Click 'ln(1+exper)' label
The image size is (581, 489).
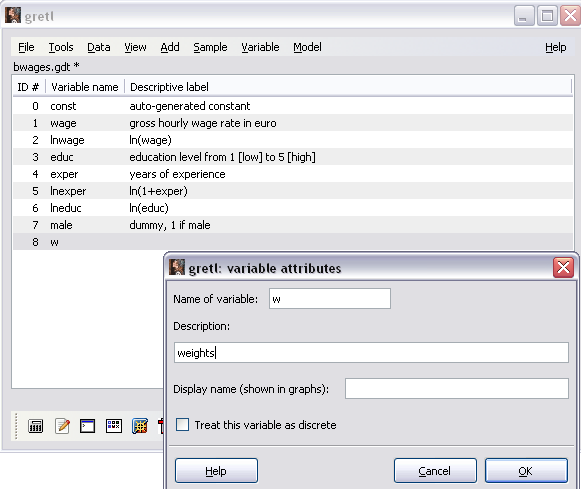point(158,191)
